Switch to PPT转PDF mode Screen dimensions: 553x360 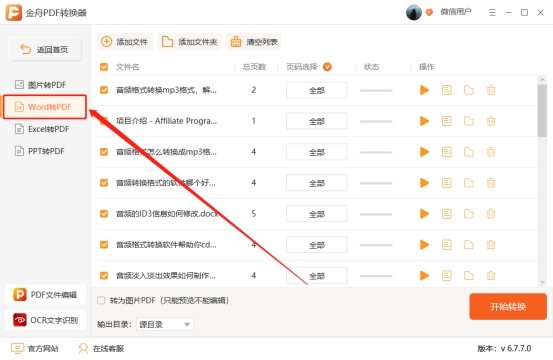coord(40,151)
